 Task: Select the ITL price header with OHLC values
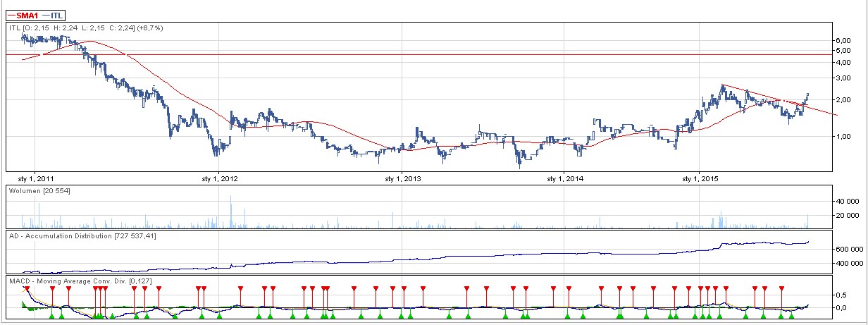[86, 28]
